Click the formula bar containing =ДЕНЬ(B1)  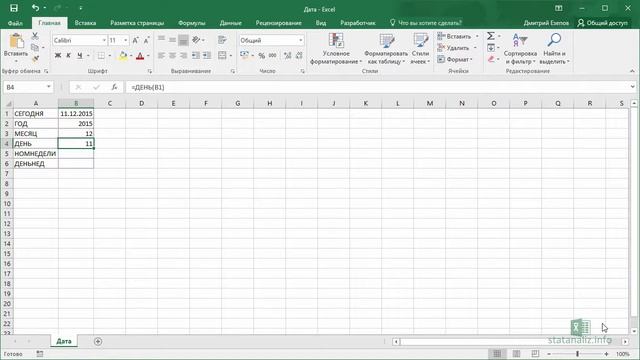point(378,87)
